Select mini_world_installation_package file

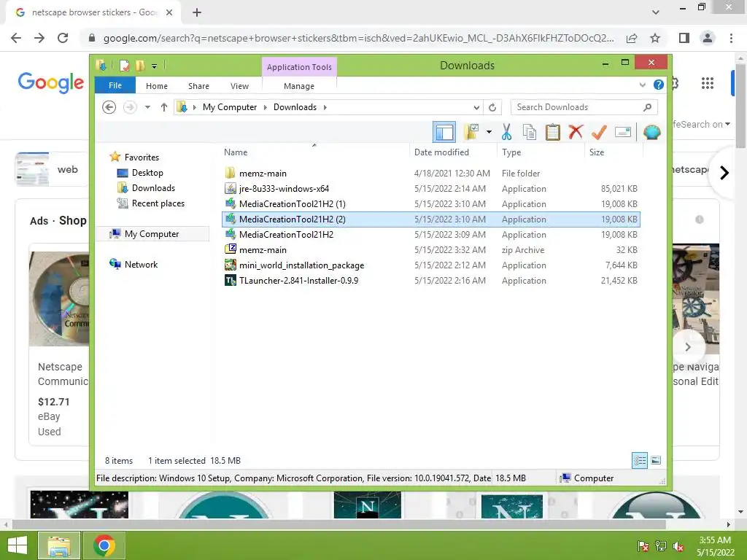pyautogui.click(x=430, y=265)
